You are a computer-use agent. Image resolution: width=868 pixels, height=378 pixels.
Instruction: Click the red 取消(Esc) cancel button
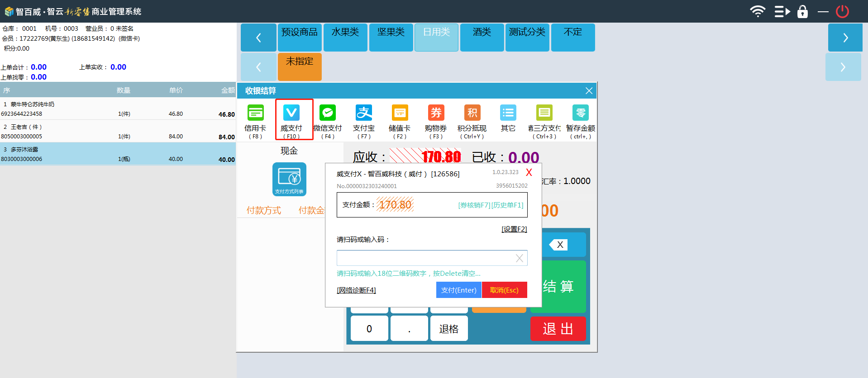pyautogui.click(x=504, y=290)
